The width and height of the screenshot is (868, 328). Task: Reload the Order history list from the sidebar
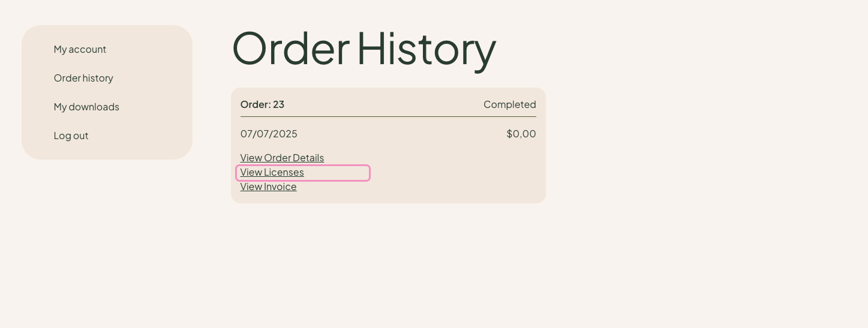pyautogui.click(x=83, y=78)
